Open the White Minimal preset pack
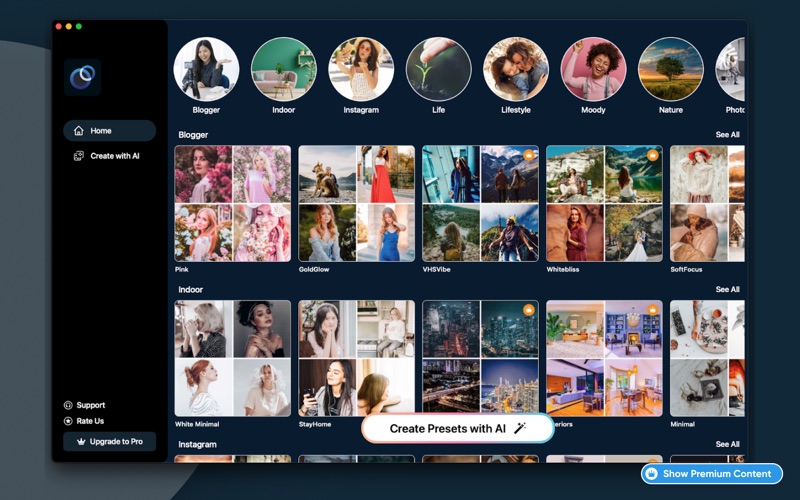 tap(233, 358)
